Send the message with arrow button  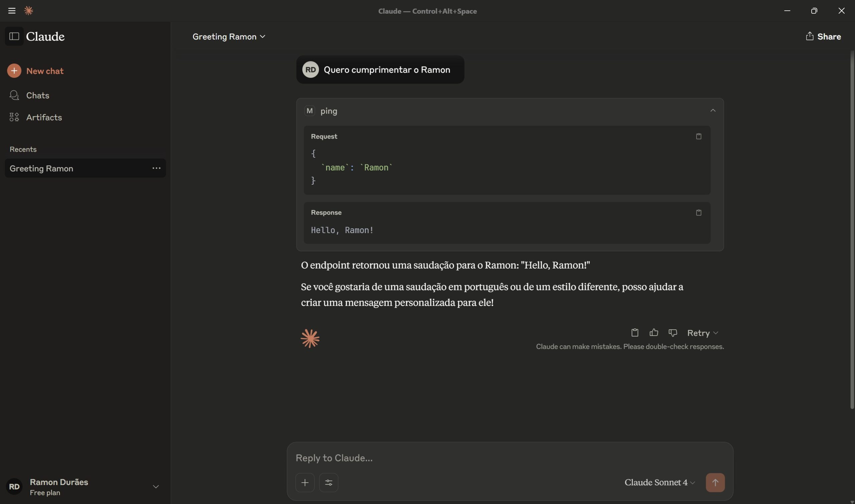[715, 482]
